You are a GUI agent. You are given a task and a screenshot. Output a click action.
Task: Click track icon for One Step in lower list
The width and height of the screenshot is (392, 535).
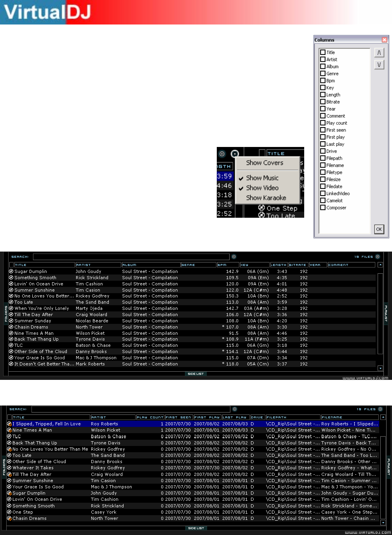9,512
